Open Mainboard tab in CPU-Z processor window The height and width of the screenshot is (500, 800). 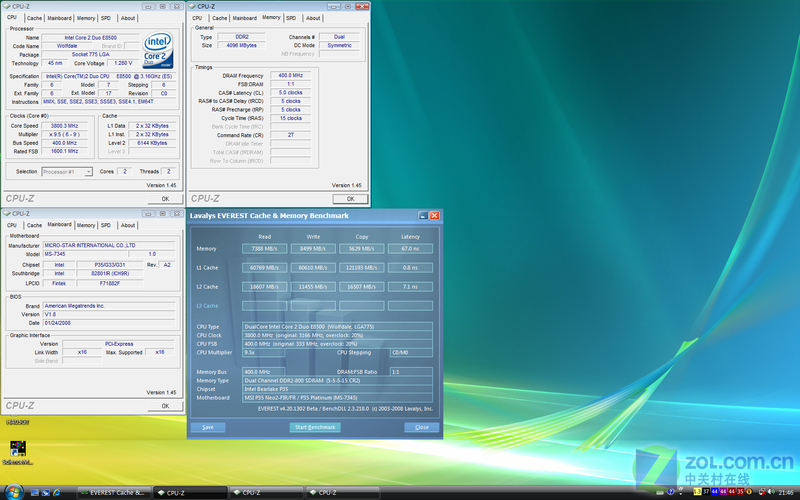tap(59, 18)
